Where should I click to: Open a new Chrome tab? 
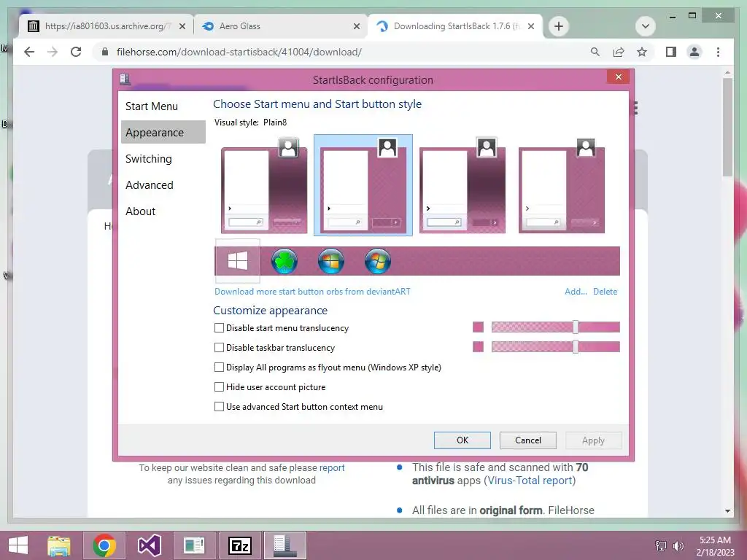click(x=559, y=26)
